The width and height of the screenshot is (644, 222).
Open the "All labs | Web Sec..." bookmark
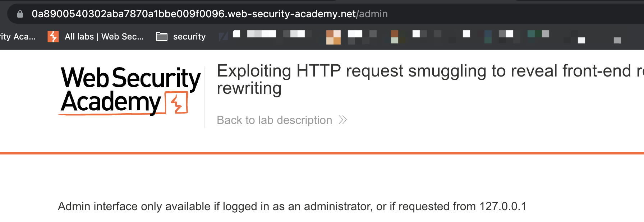pos(104,37)
